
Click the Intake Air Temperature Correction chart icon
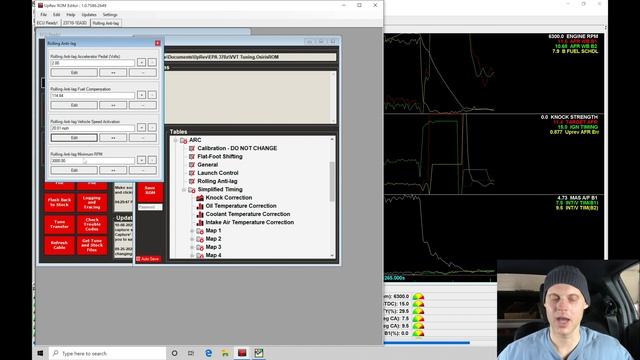tap(200, 222)
